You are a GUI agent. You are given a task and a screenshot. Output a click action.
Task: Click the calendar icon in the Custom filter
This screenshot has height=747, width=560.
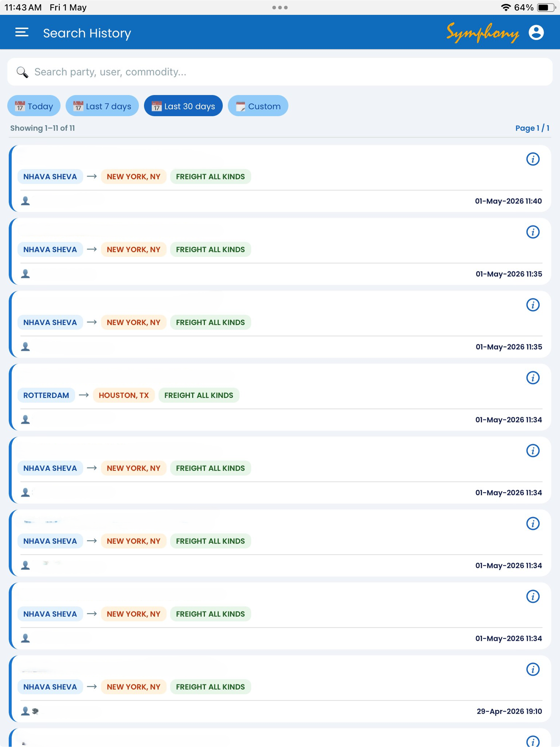[x=240, y=106]
